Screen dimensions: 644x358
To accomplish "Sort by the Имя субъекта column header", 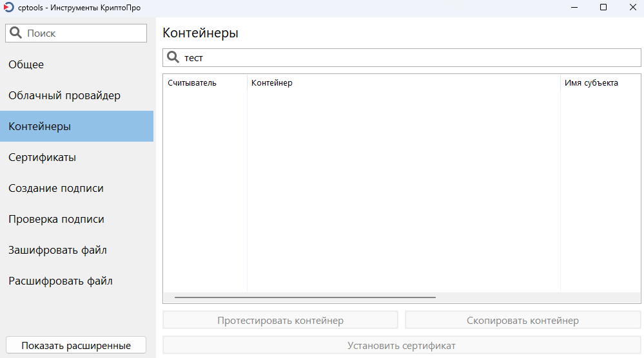I will point(600,83).
